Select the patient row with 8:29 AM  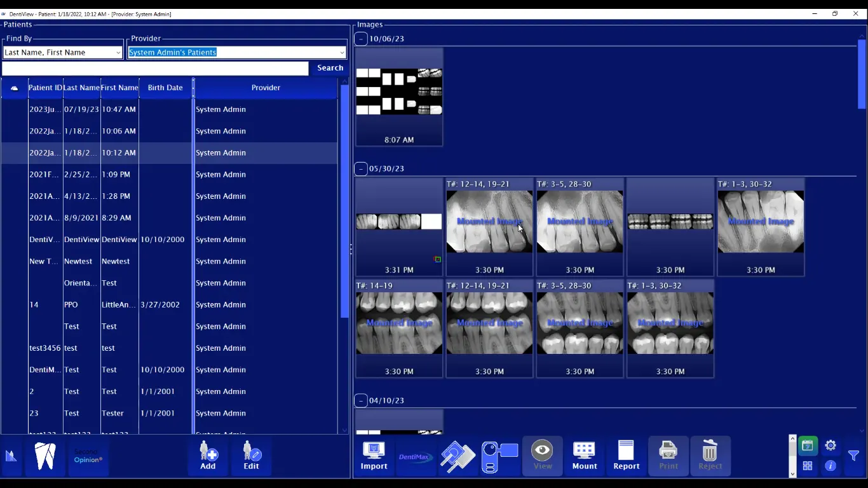point(169,217)
